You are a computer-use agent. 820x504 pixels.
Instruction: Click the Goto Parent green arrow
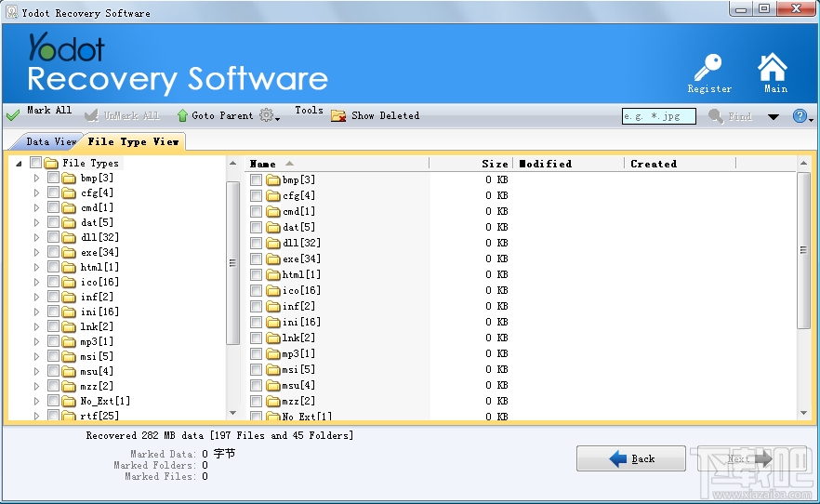(x=182, y=115)
